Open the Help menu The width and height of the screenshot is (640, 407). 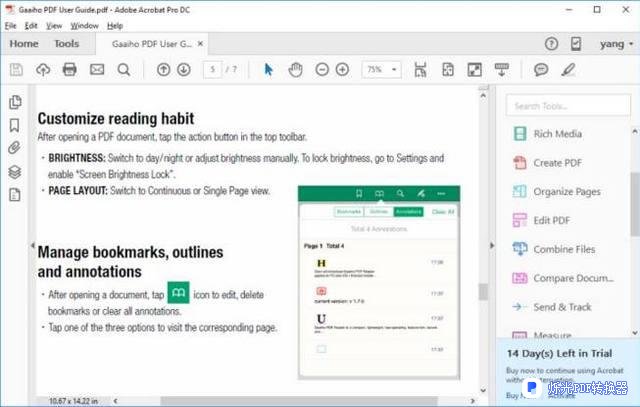click(x=115, y=26)
